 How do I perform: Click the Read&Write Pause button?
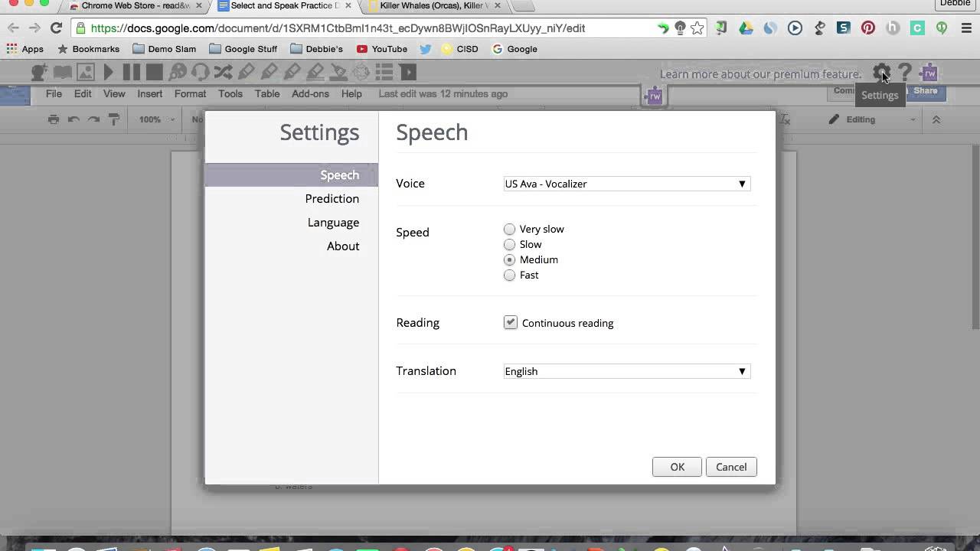pyautogui.click(x=132, y=72)
